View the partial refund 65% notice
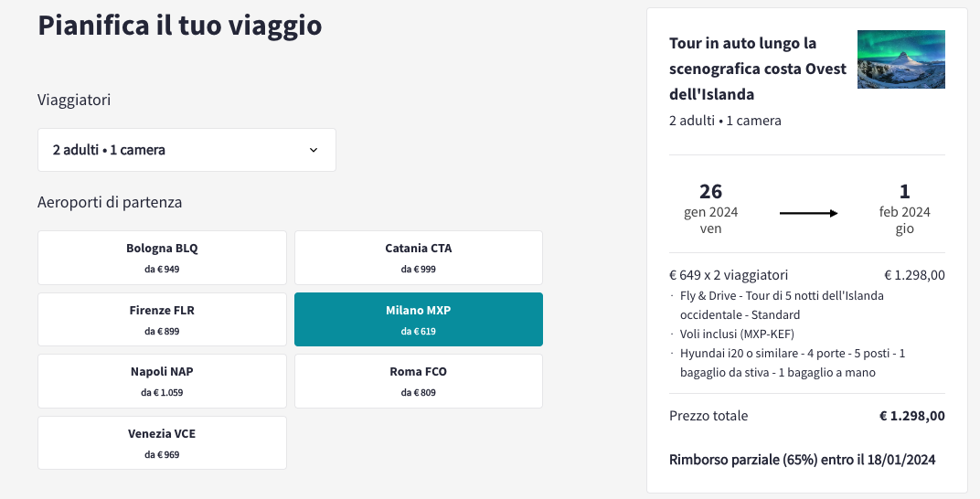The height and width of the screenshot is (499, 980). click(803, 460)
